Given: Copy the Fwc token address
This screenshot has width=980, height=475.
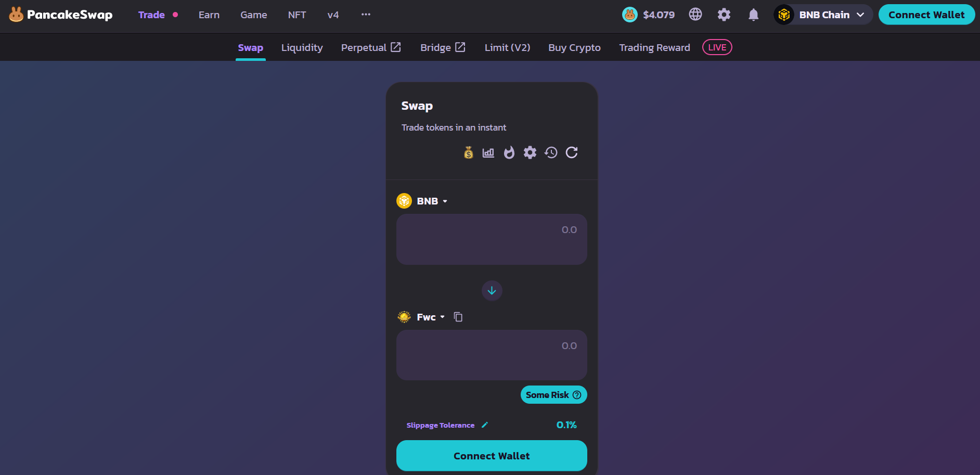Looking at the screenshot, I should click(x=458, y=317).
